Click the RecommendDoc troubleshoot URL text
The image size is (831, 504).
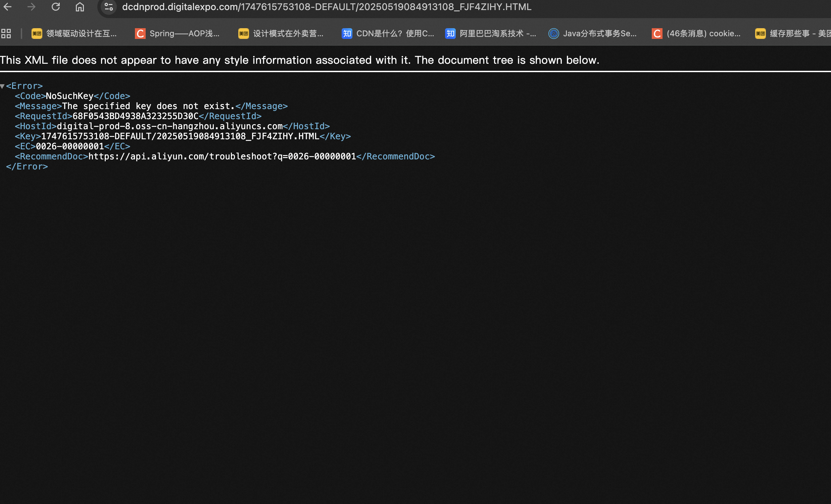pyautogui.click(x=222, y=156)
